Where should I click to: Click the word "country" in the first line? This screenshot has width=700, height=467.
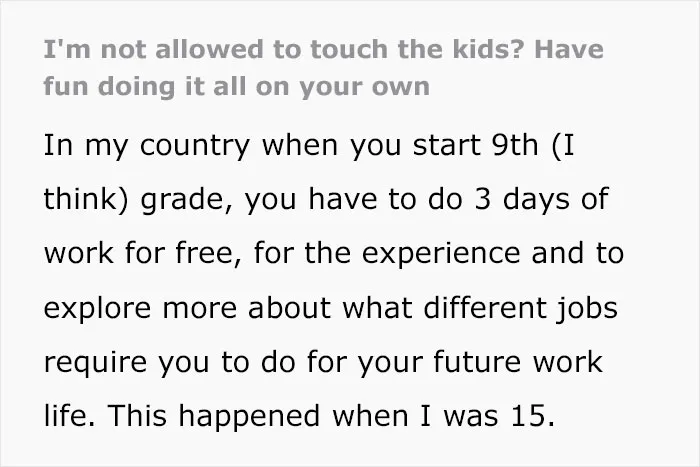(x=195, y=146)
